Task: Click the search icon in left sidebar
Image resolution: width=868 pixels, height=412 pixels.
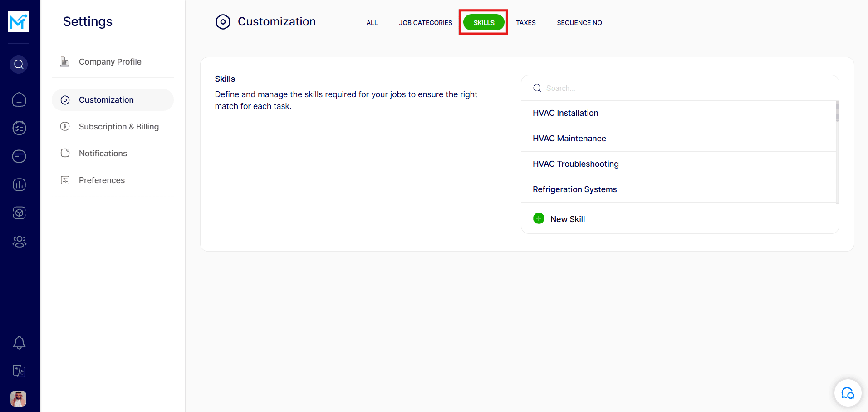Action: 19,65
